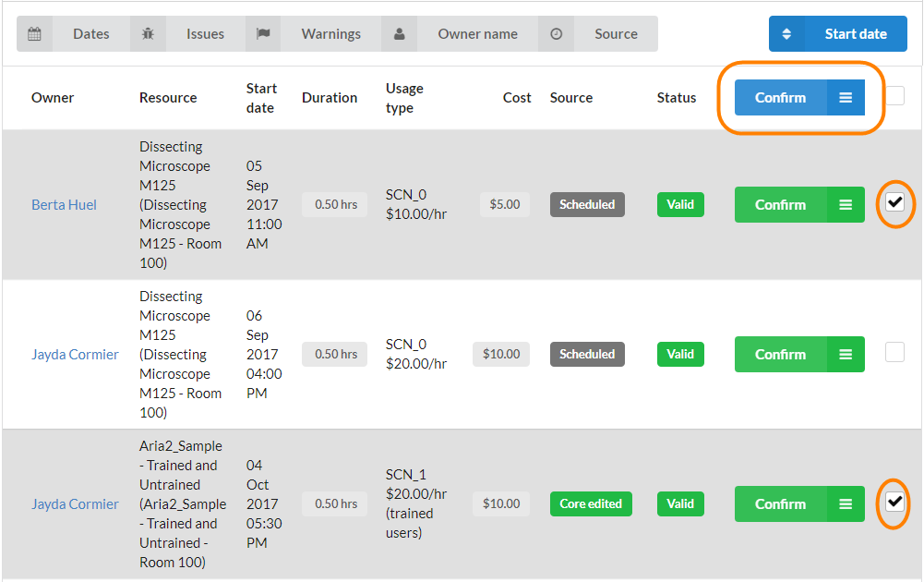Click the person icon beside Owner name
The height and width of the screenshot is (582, 924).
[399, 34]
